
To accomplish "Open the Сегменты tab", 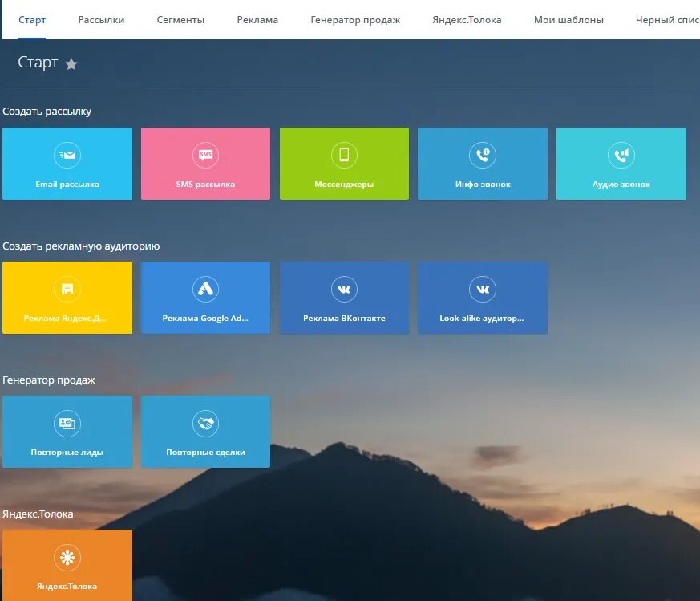I will pyautogui.click(x=180, y=20).
